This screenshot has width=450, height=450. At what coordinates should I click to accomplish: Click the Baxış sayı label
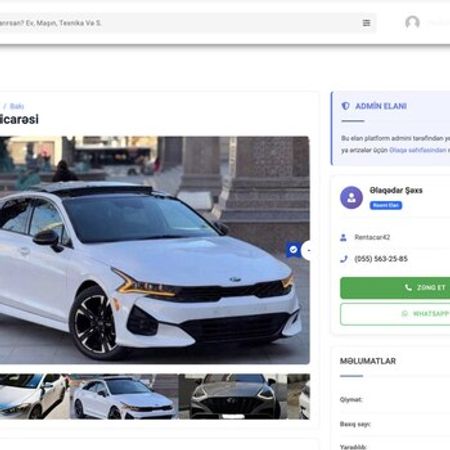(355, 424)
